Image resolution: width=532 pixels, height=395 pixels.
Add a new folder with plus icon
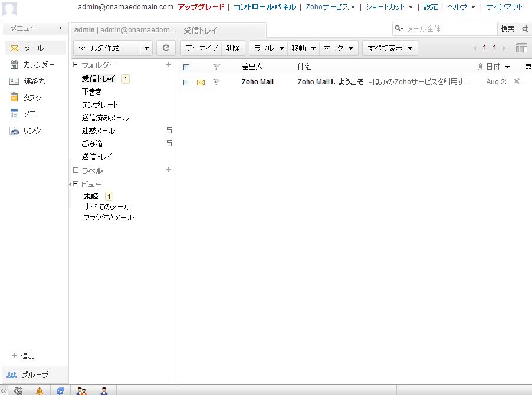(169, 64)
